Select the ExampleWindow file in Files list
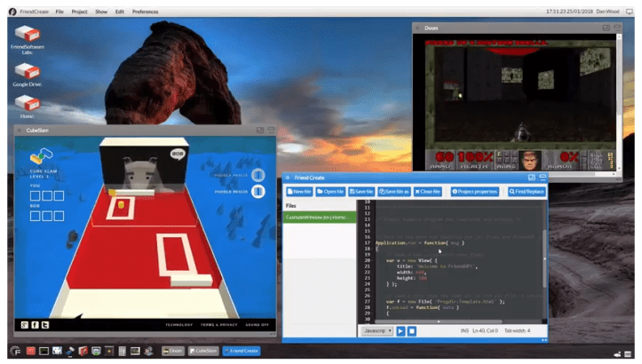 tap(320, 218)
